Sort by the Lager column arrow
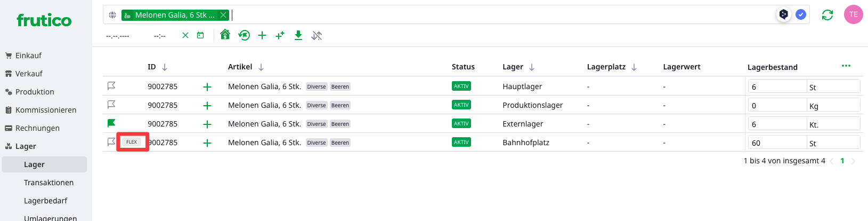The image size is (868, 221). [x=532, y=67]
